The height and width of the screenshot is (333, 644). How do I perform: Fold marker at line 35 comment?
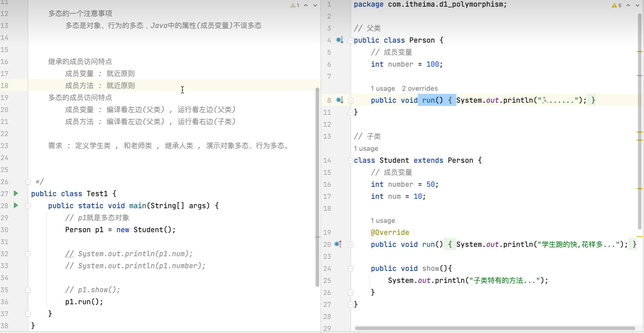(x=28, y=290)
